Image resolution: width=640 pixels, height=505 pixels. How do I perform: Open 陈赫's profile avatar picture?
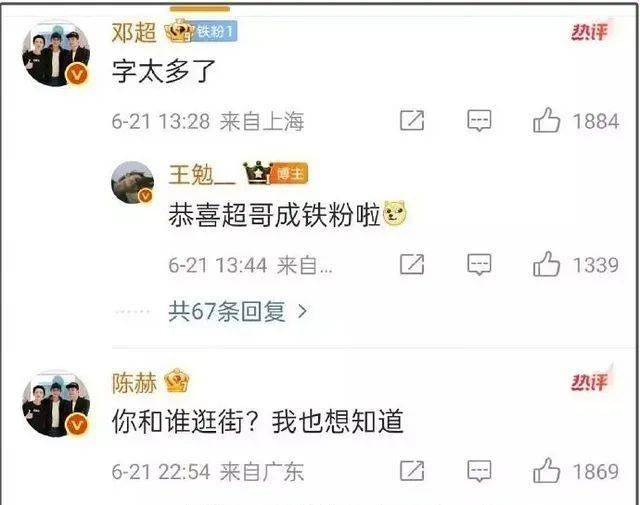pos(56,404)
